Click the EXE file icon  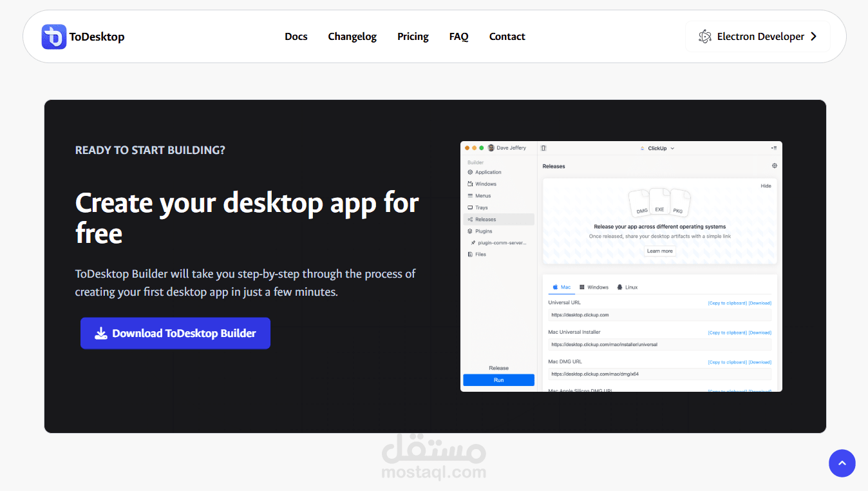pyautogui.click(x=660, y=202)
